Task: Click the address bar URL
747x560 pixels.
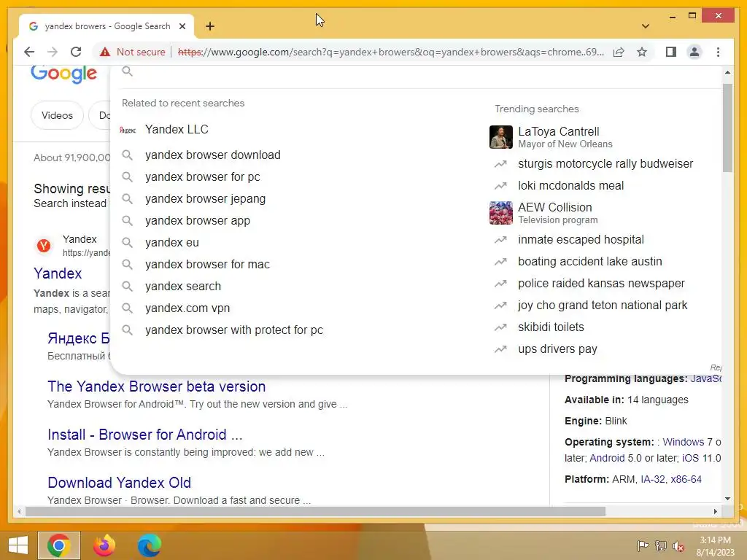Action: click(x=390, y=52)
